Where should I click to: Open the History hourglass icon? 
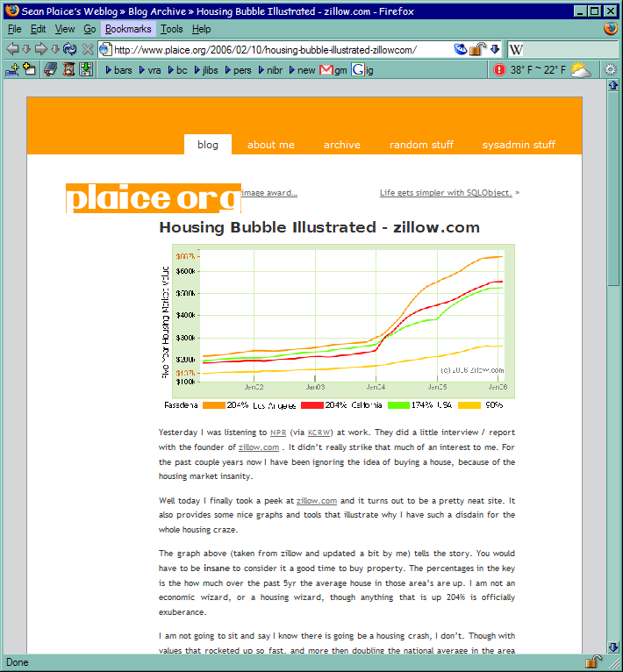[68, 69]
